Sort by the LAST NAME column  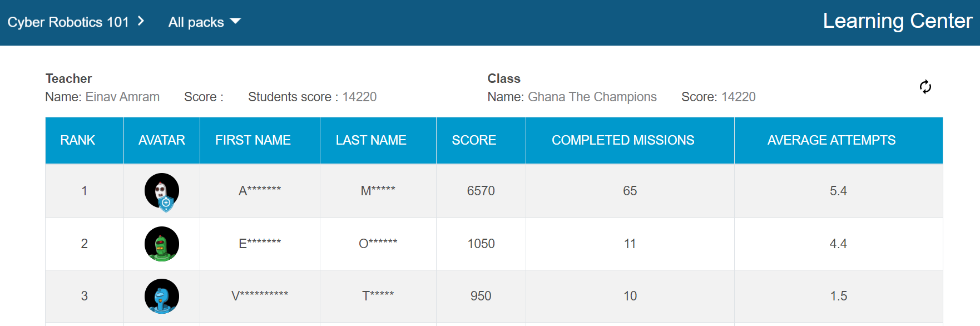point(371,140)
